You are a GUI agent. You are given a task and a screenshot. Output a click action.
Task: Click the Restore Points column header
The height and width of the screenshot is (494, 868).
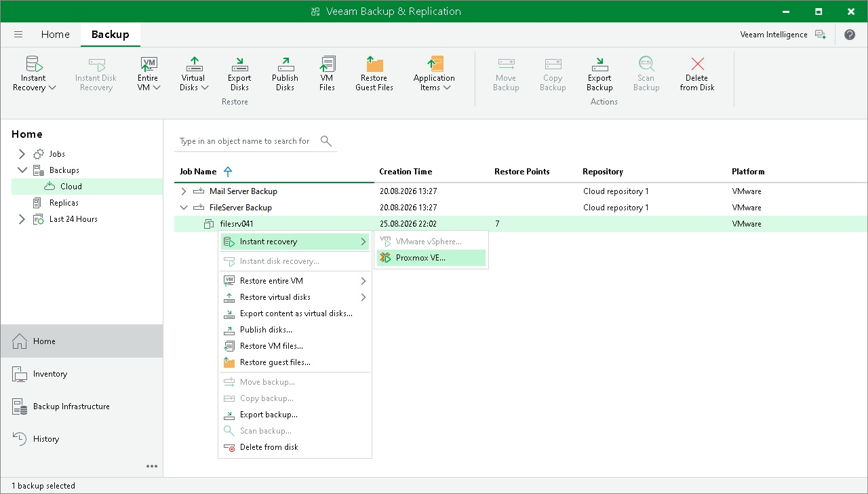pos(522,172)
